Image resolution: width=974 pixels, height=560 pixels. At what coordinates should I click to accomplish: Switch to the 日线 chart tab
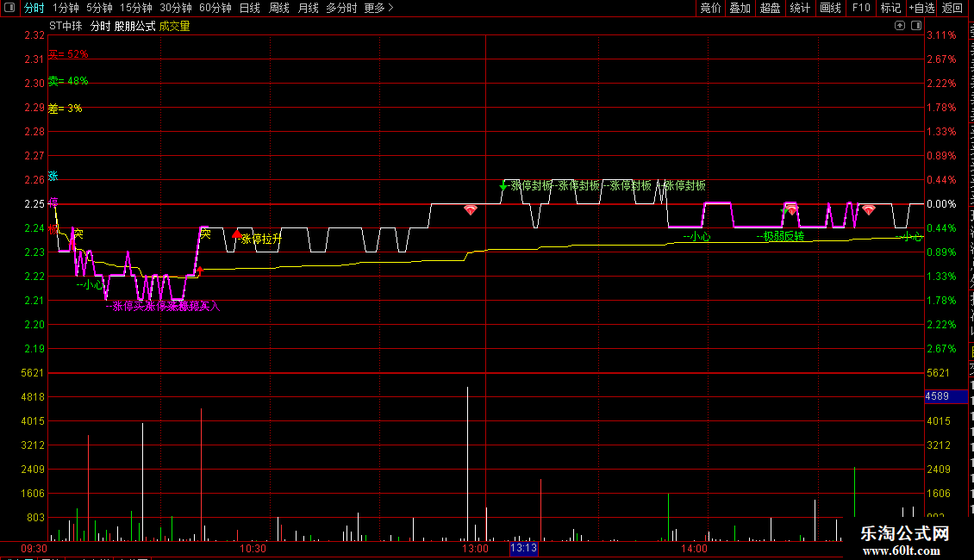[x=250, y=8]
